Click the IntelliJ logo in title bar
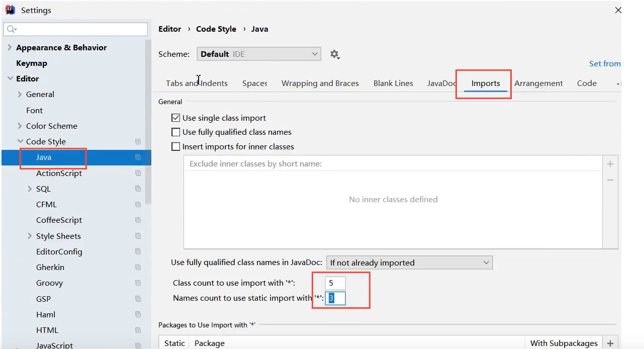 (10, 10)
